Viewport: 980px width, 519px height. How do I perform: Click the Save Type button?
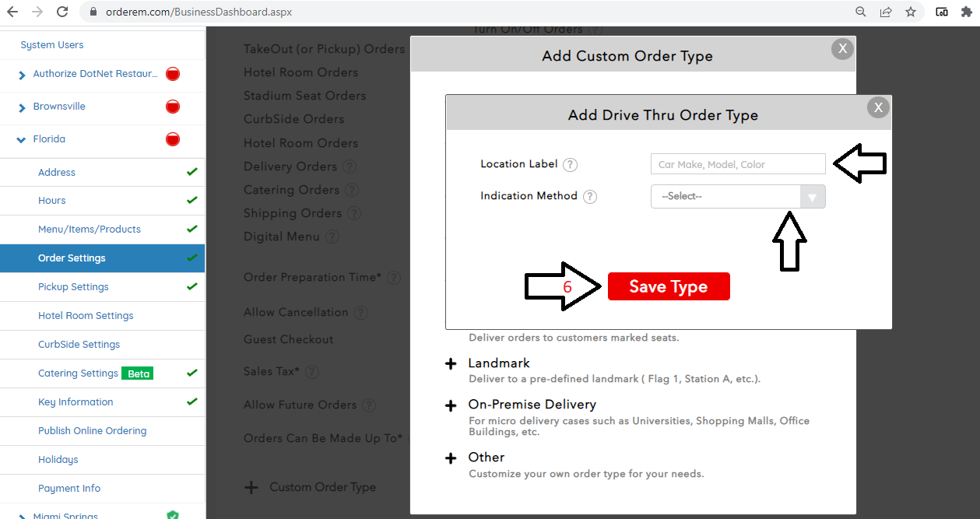(668, 286)
